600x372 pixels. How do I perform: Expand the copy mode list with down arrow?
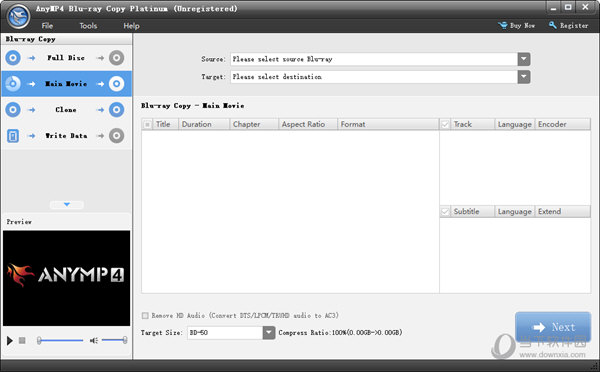coord(67,205)
